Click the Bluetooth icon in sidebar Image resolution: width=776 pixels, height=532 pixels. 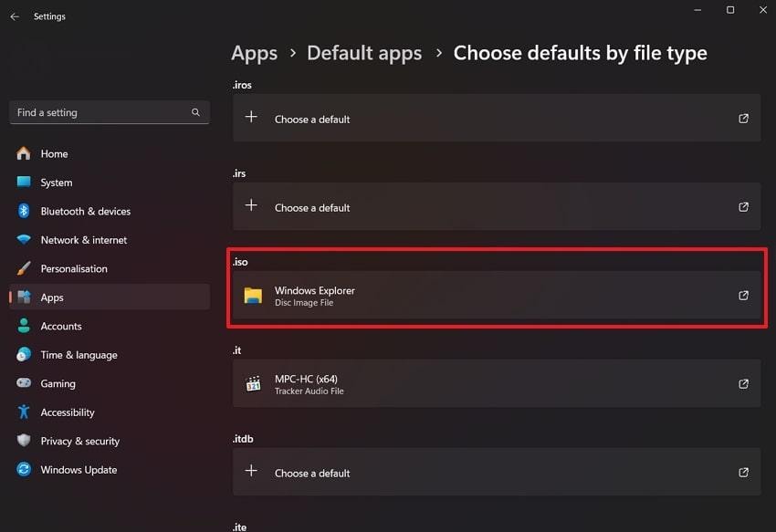click(23, 211)
